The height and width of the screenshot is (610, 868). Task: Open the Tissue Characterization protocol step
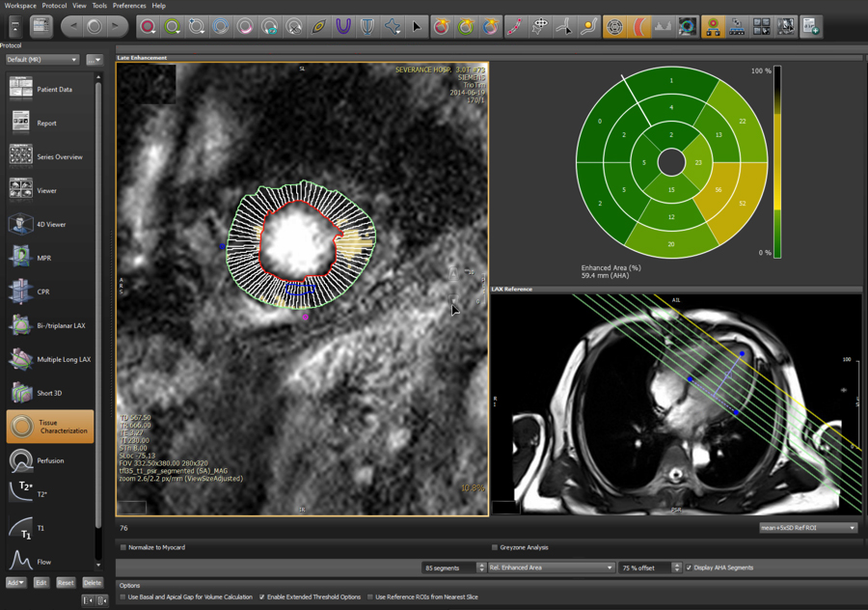50,427
